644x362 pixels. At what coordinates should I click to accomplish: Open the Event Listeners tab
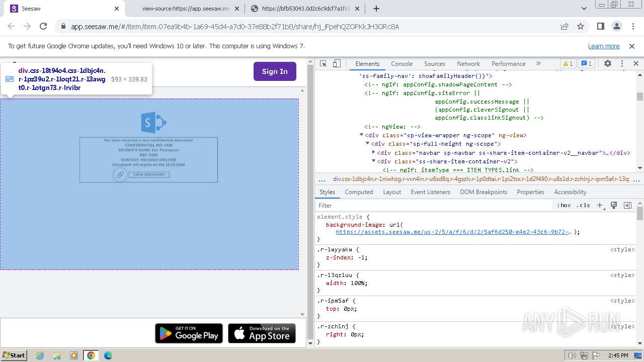tap(430, 192)
